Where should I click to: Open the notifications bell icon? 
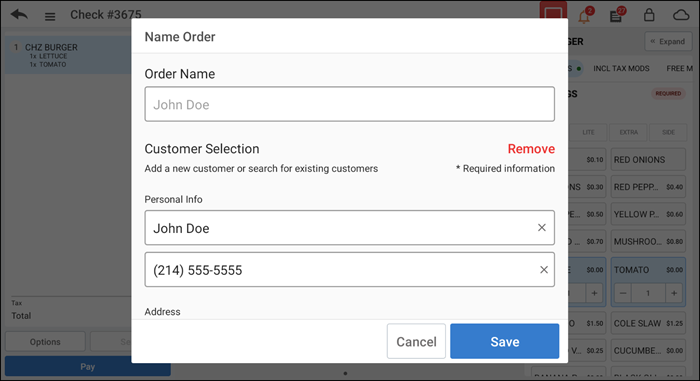coord(584,17)
